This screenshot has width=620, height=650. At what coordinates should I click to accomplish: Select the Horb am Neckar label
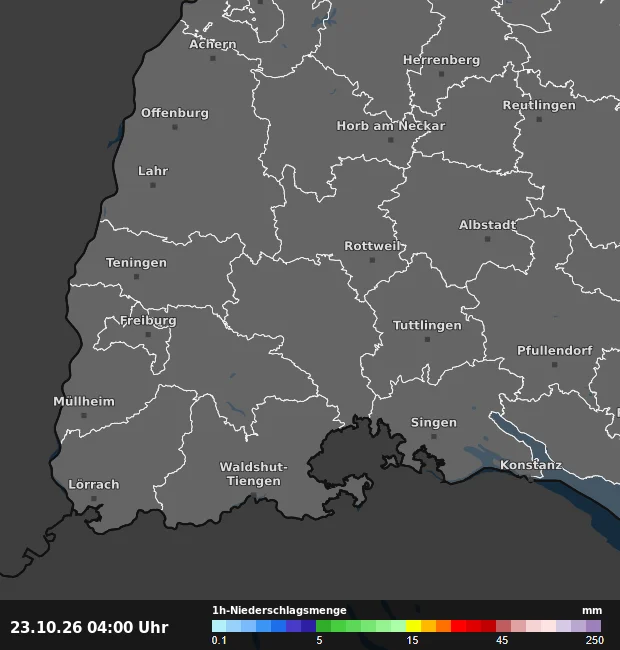391,126
